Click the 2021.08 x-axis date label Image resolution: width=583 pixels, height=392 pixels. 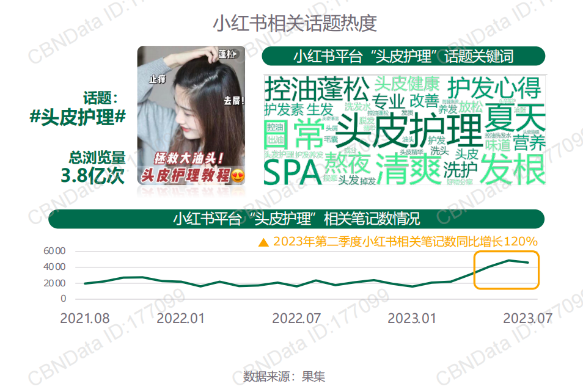[x=85, y=319]
